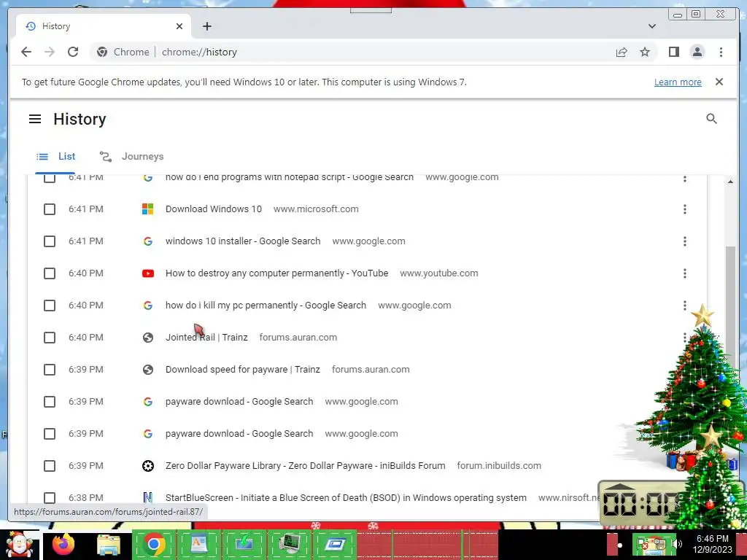
Task: Close the History browser tab
Action: [x=179, y=26]
